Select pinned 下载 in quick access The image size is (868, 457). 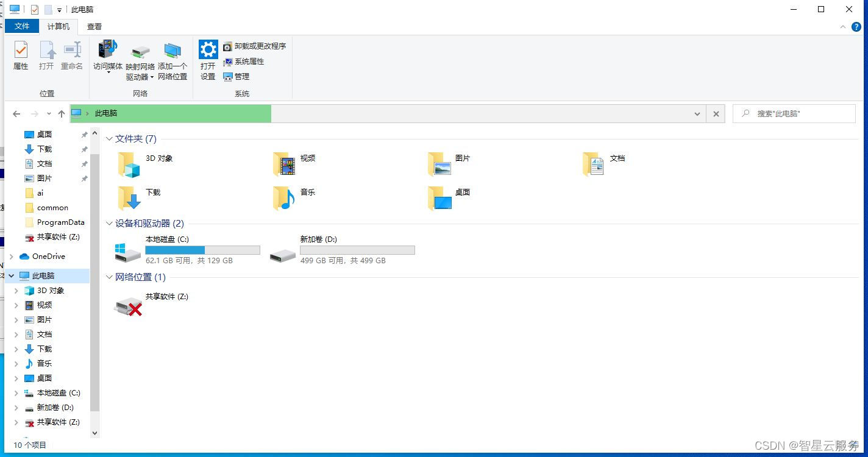(x=44, y=149)
